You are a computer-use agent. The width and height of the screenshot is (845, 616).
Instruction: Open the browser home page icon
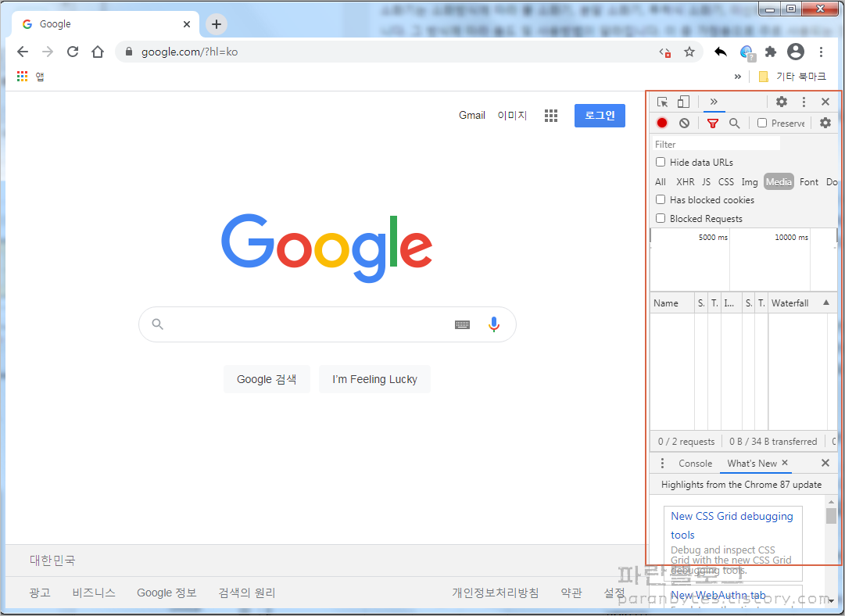tap(98, 52)
